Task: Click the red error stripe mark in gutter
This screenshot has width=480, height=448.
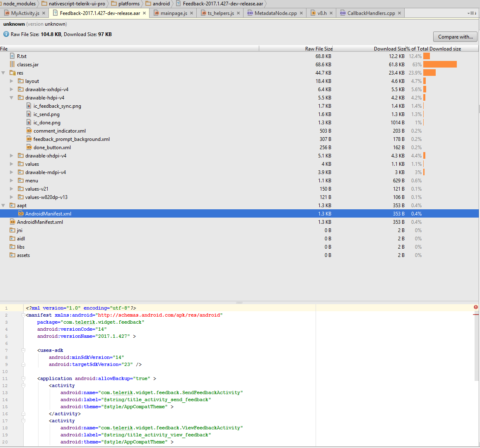Action: 476,315
